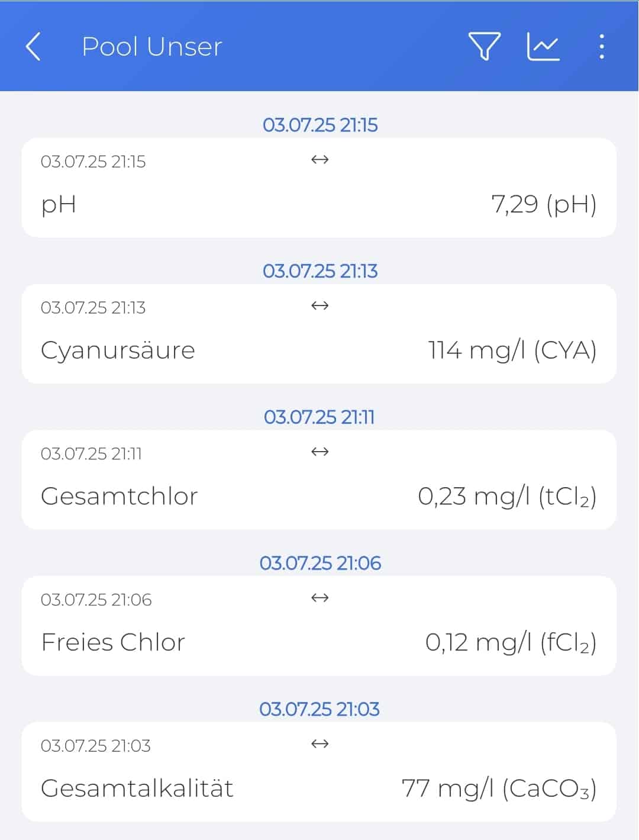Select the Freies Chlor measurement card
This screenshot has height=840, width=639.
pyautogui.click(x=319, y=626)
